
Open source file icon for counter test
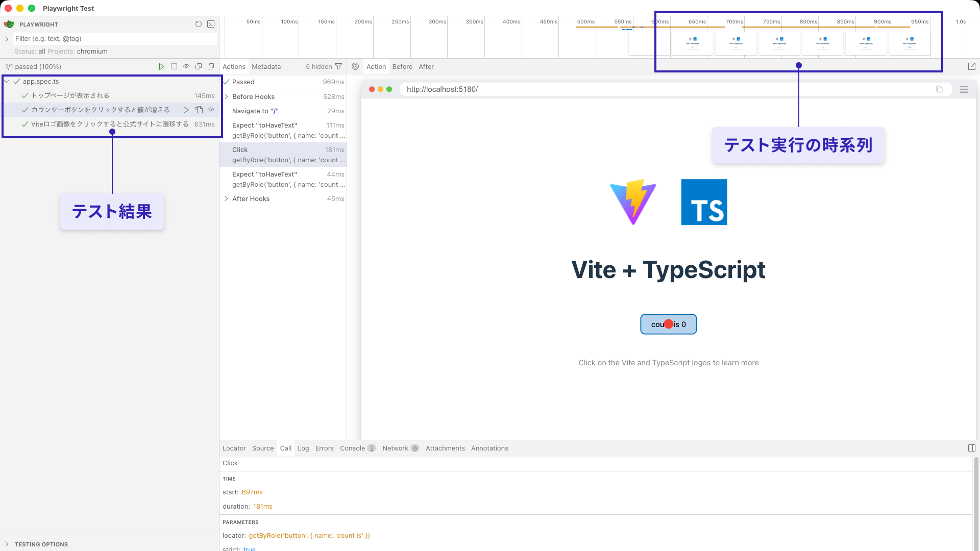point(199,110)
